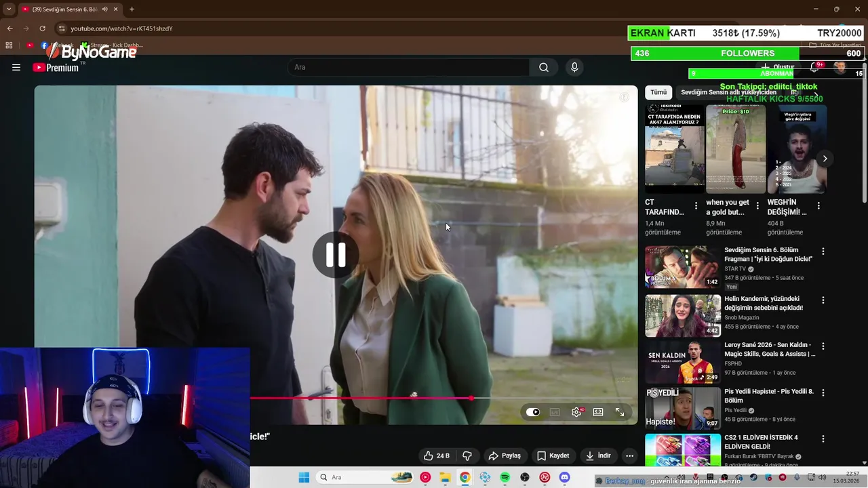Open the 'CT TARAFIND...' Short thumbnail
868x488 pixels.
tap(675, 149)
